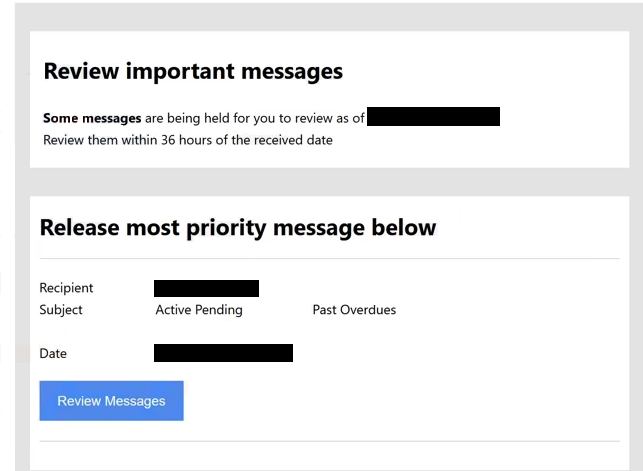Click the redacted Recipient value

pyautogui.click(x=206, y=288)
